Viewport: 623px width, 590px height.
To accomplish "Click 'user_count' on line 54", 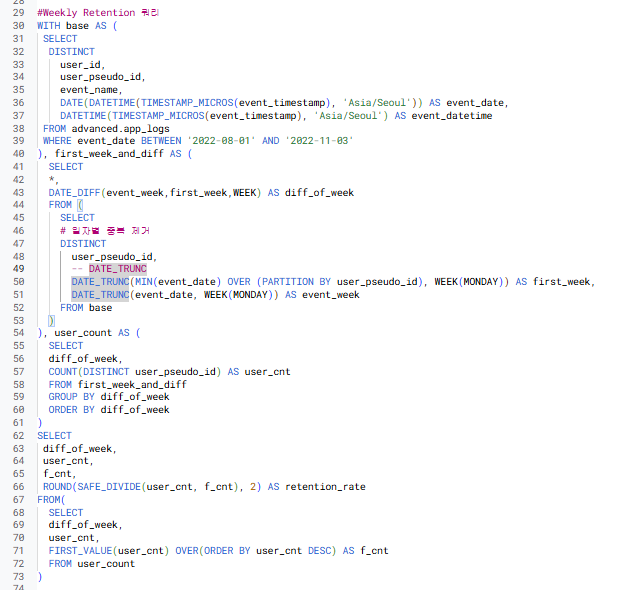I will click(83, 333).
